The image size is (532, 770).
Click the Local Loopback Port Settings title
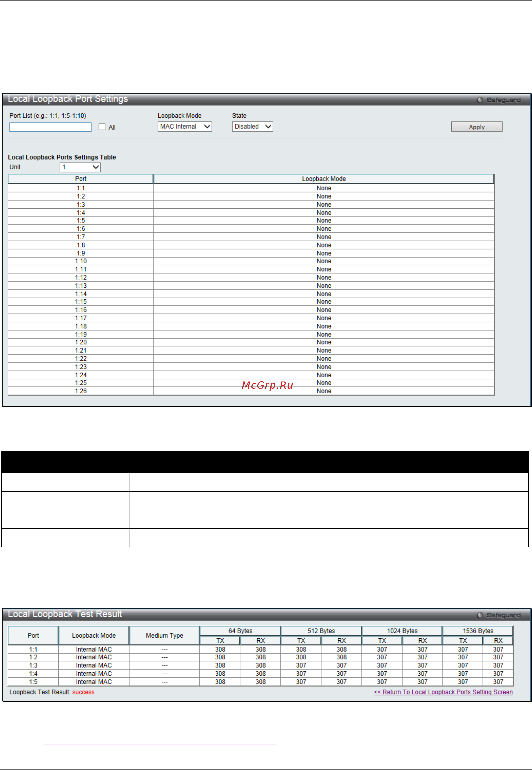[68, 99]
